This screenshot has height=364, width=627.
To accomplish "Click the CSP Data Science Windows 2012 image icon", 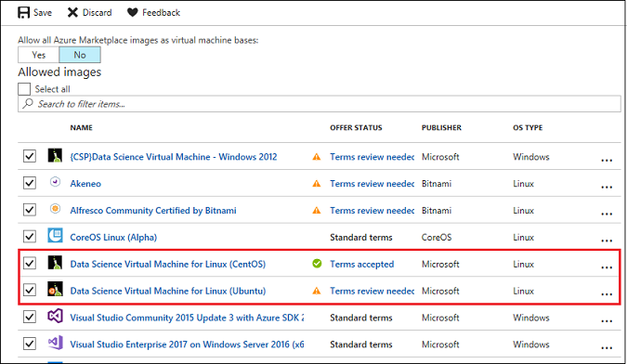I will coord(55,155).
